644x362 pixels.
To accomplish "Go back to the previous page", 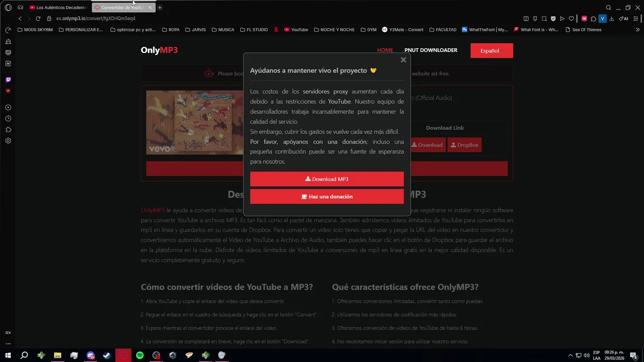I will 20,19.
